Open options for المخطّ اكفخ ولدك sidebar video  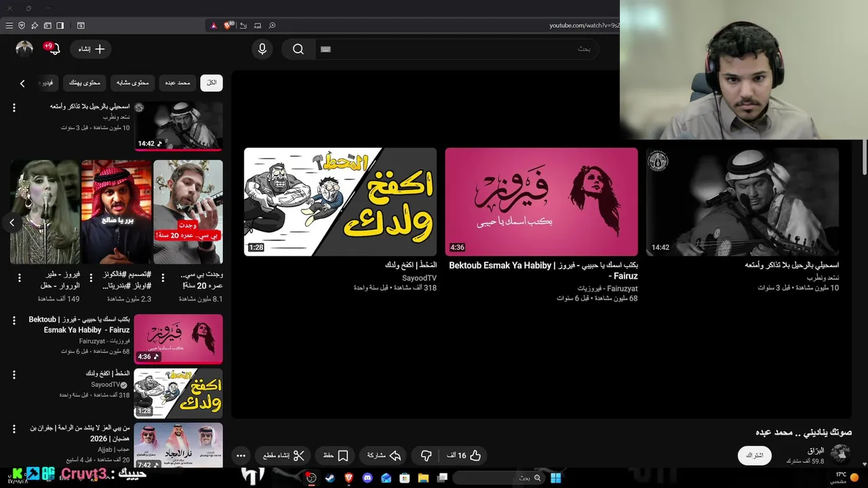pos(14,375)
